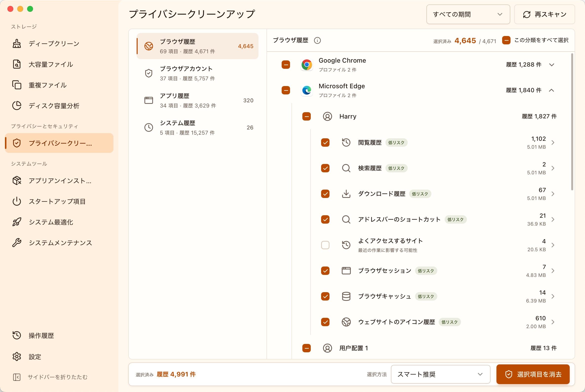Open 閲覧履歴 details arrow

553,143
